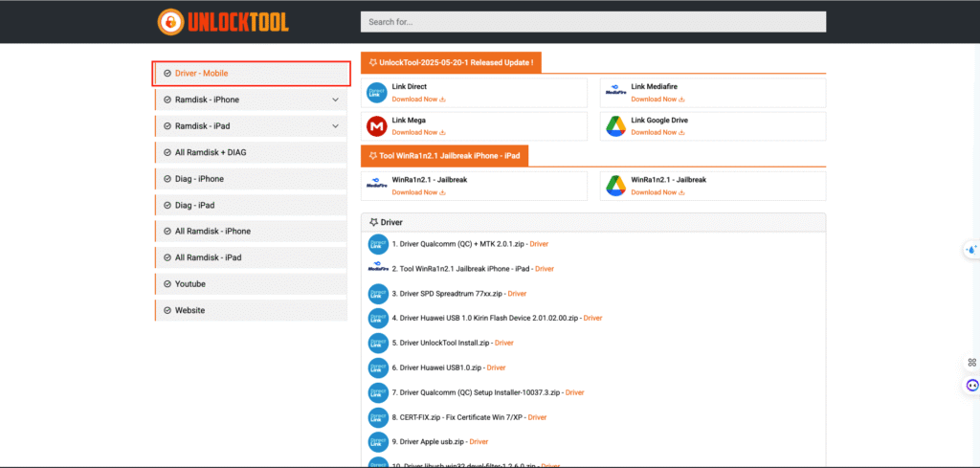Screen dimensions: 980x468
Task: Open All Ramdisk - iPhone sidebar item
Action: coord(252,232)
